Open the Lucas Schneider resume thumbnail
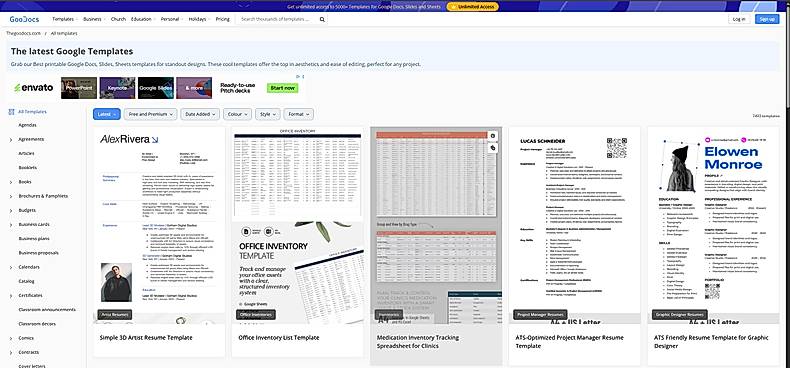The image size is (790, 368). point(574,225)
